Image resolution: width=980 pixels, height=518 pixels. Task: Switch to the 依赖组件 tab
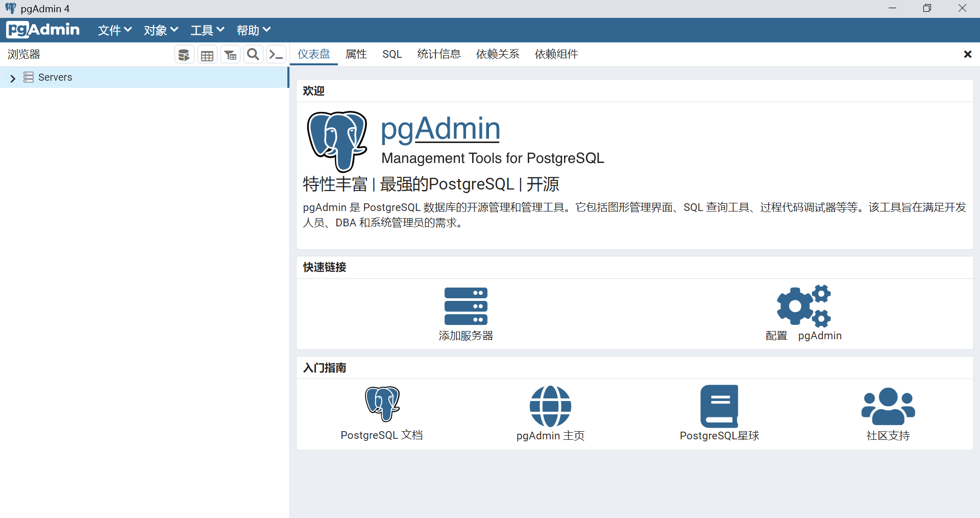556,54
